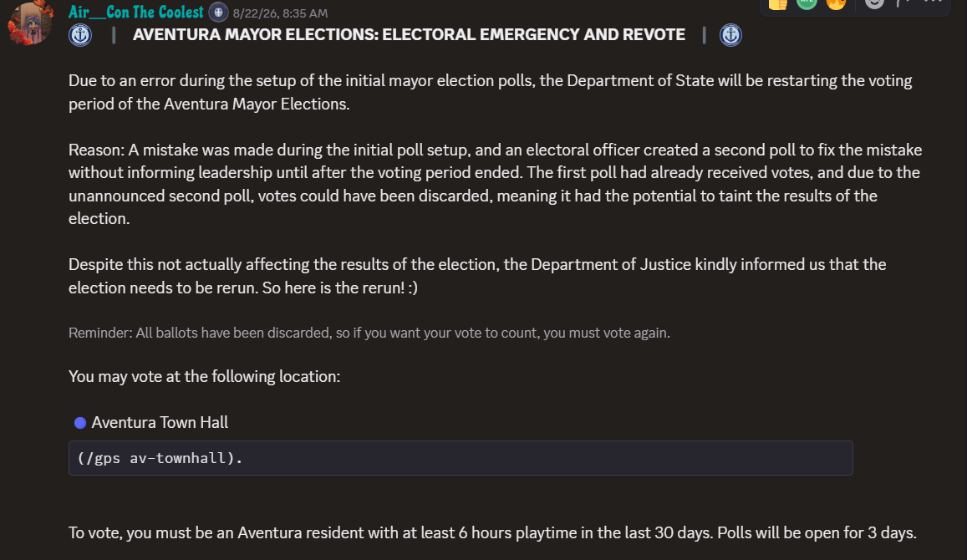The image size is (967, 560).
Task: Click the line 'You may vote at the following location'
Action: (x=204, y=377)
